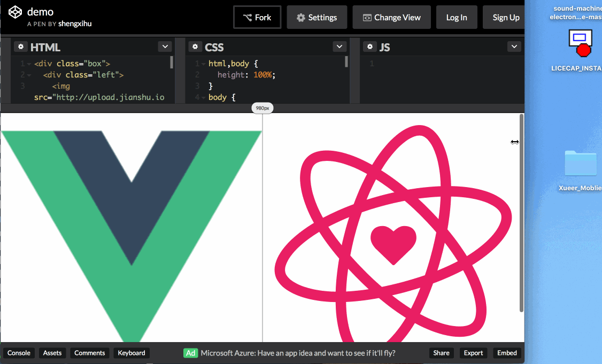Collapse fold arrow on CSS line 4
The image size is (602, 364).
click(x=204, y=98)
